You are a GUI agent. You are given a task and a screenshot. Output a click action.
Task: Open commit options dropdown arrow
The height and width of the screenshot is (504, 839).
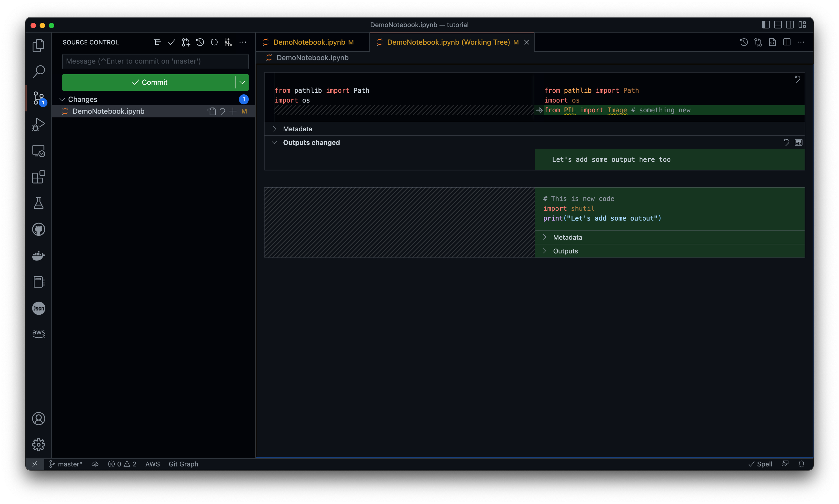click(242, 82)
